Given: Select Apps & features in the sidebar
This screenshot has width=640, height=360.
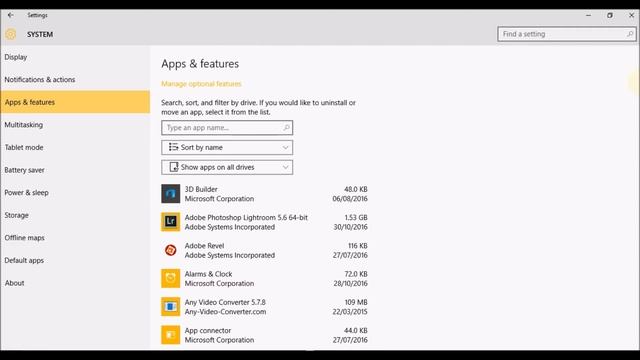Looking at the screenshot, I should point(75,102).
